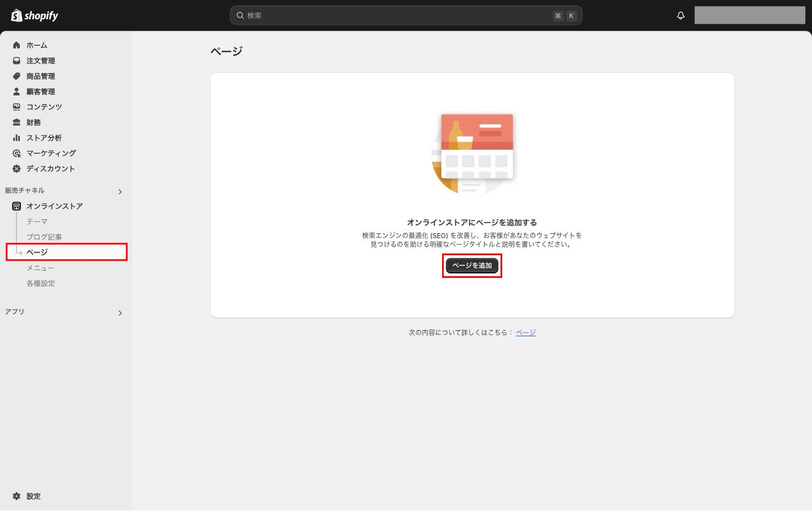Image resolution: width=812 pixels, height=511 pixels.
Task: Click inside the 検索 search field
Action: [406, 15]
